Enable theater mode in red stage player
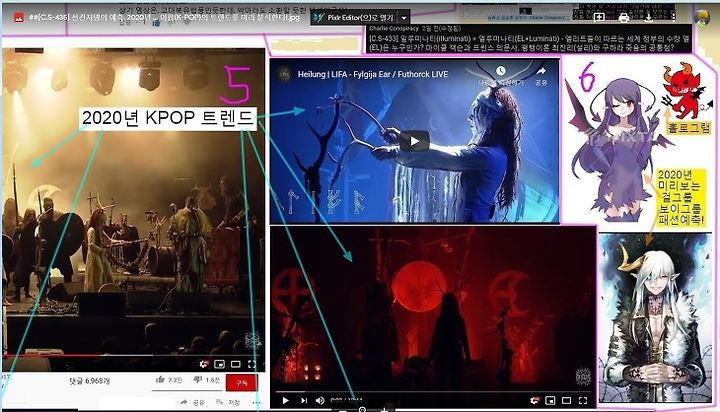The image size is (720, 412). click(567, 401)
